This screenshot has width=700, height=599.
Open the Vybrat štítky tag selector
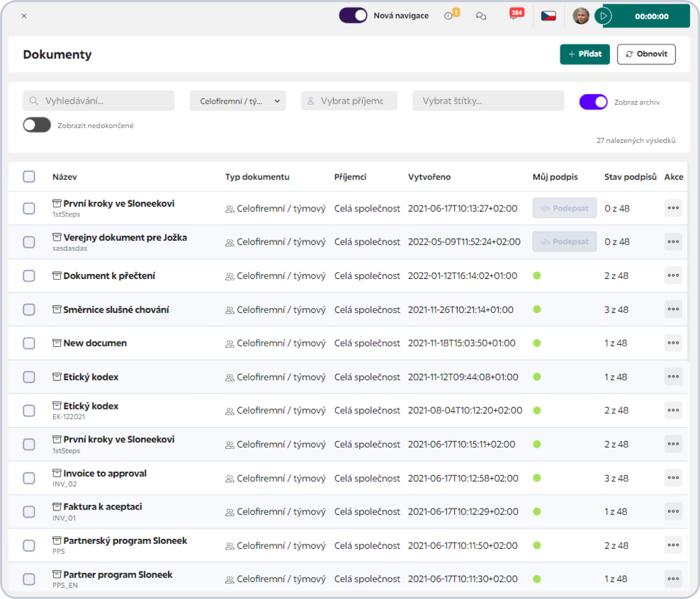(488, 101)
